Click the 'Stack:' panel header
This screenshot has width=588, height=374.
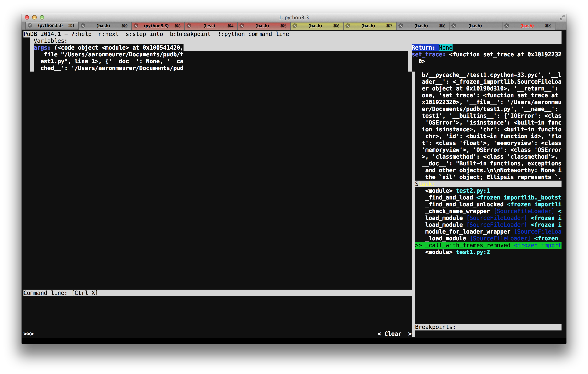point(488,184)
